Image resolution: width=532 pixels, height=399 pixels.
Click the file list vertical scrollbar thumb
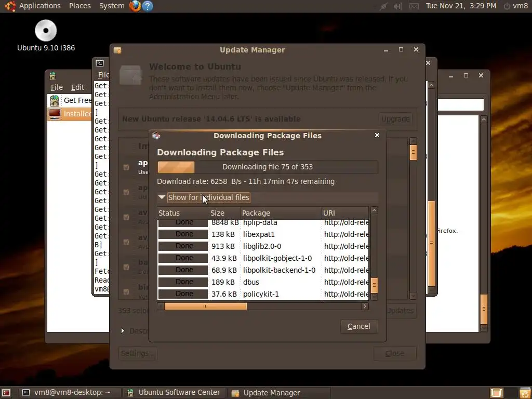click(x=374, y=286)
